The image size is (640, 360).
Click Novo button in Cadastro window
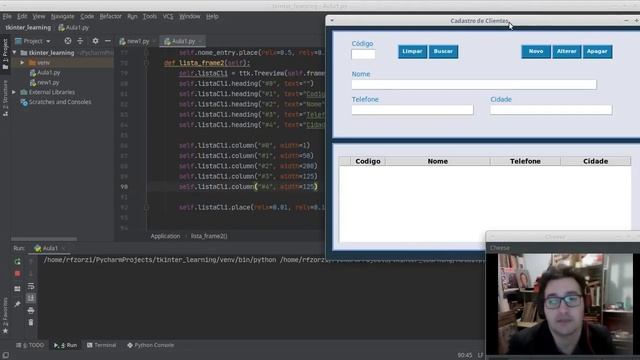tap(536, 51)
